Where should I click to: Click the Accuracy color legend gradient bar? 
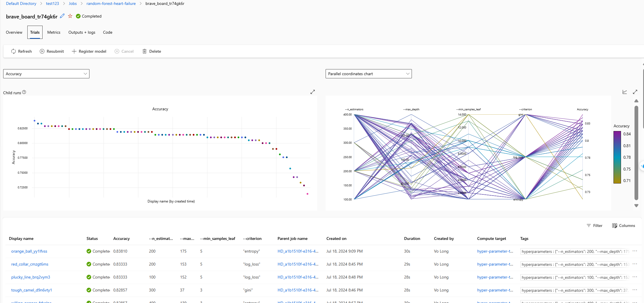(617, 157)
